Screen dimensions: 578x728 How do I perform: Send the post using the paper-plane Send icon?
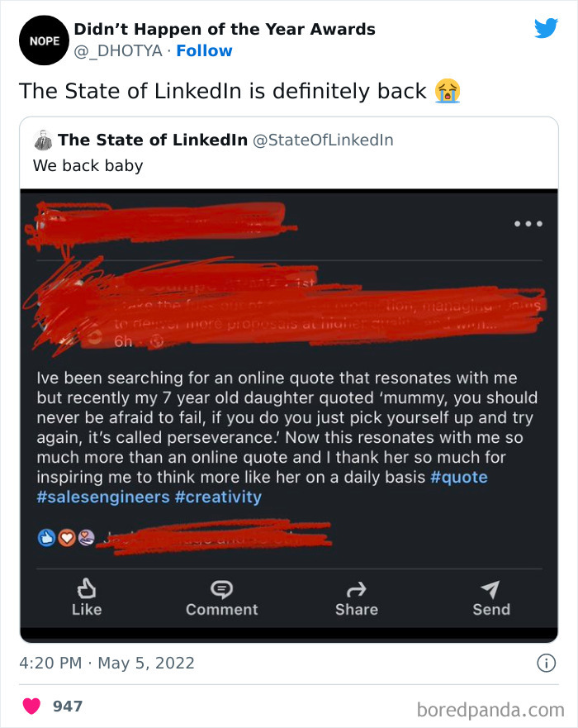tap(490, 588)
